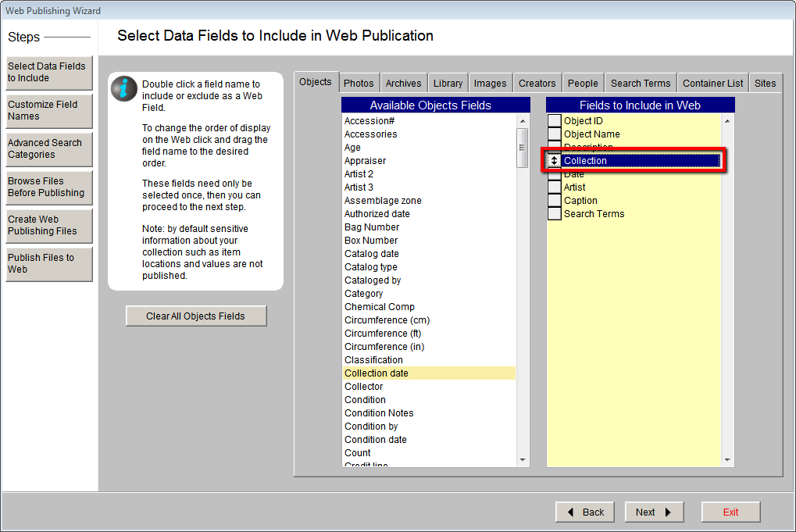796x532 pixels.
Task: Select Condition Notes field
Action: (x=430, y=413)
